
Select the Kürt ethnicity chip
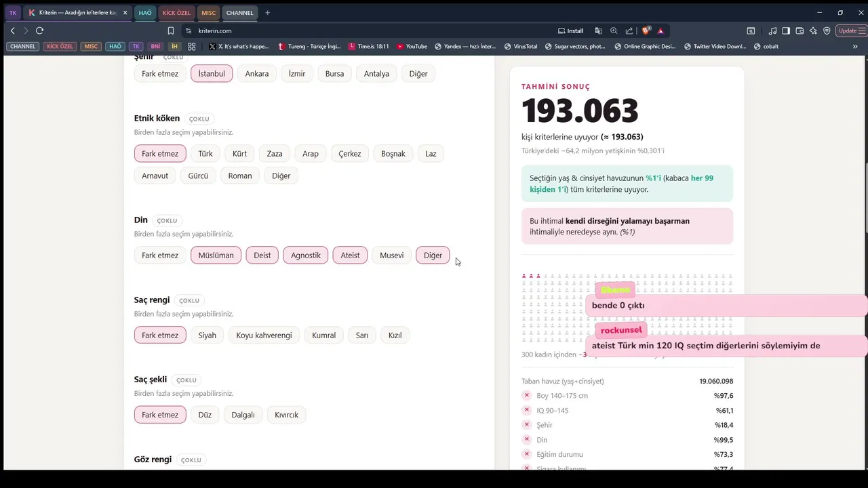[239, 153]
